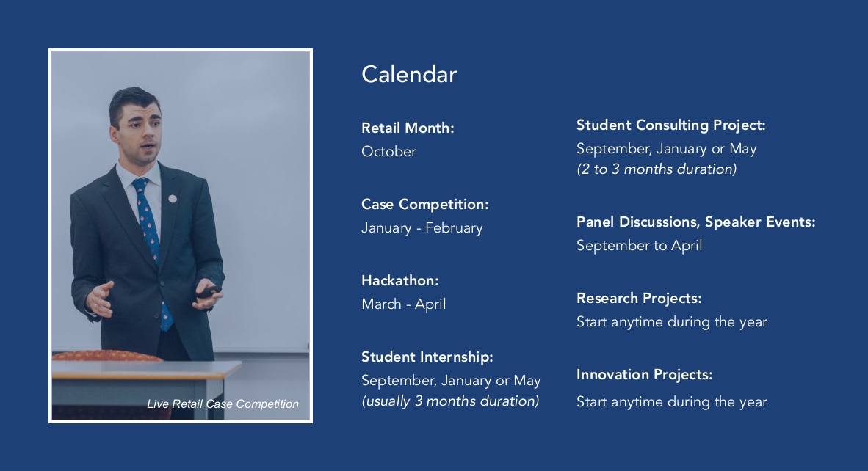Click 'September, January or May' under Student Internship
This screenshot has height=471, width=868.
click(451, 380)
